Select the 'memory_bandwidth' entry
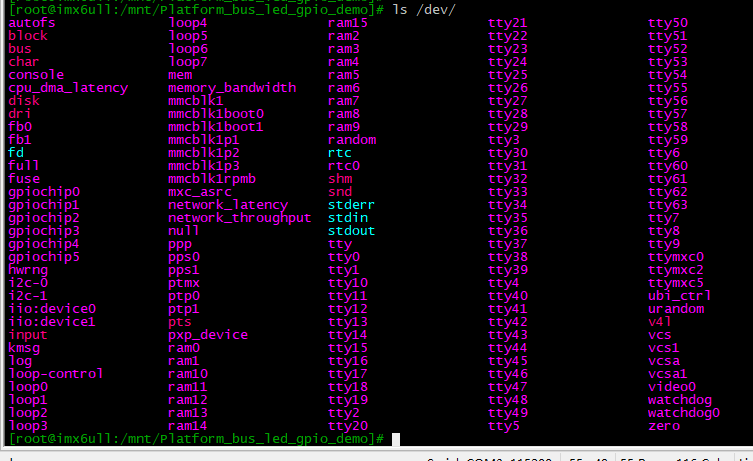Image resolution: width=753 pixels, height=461 pixels. (232, 88)
